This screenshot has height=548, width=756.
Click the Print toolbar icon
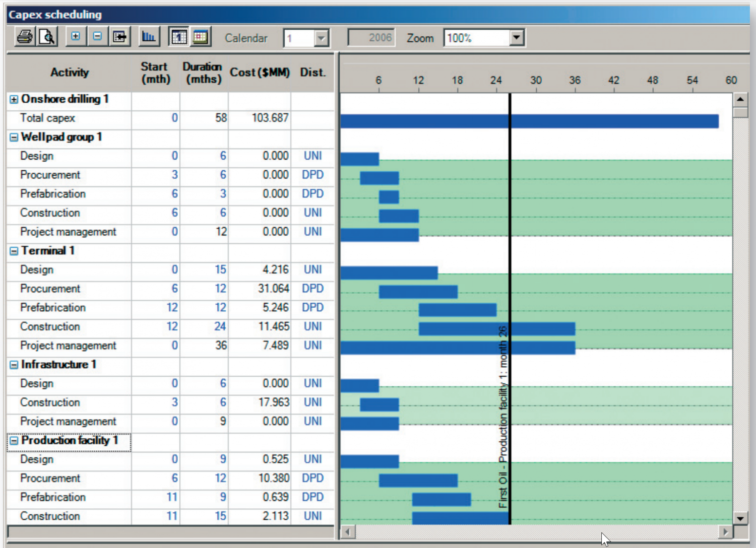click(x=25, y=37)
